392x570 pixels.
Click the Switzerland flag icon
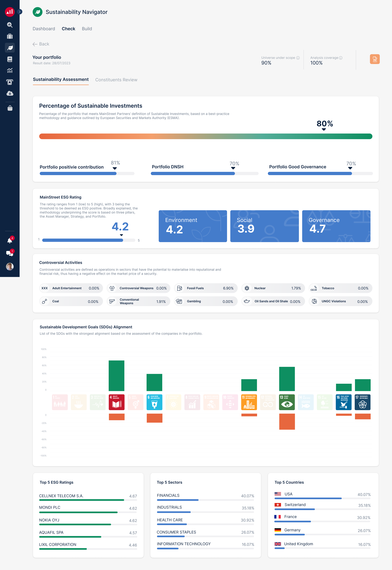pos(278,505)
